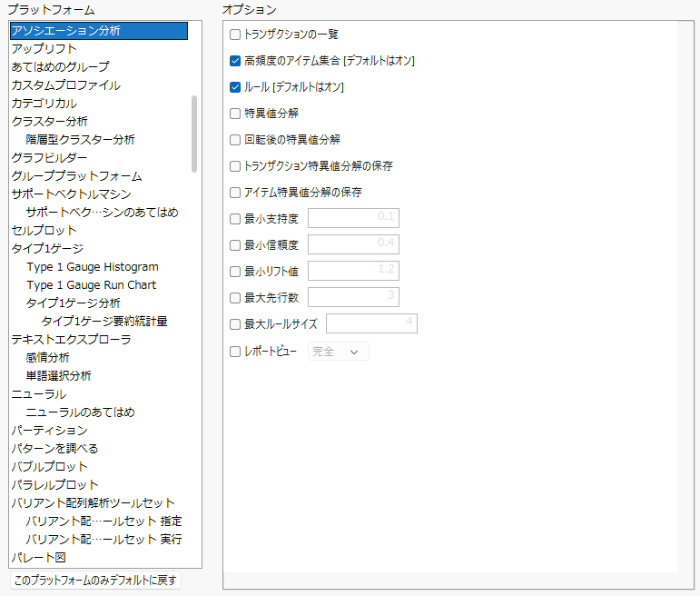Open the レポートビュー 完全 dropdown
This screenshot has height=596, width=700.
339,352
